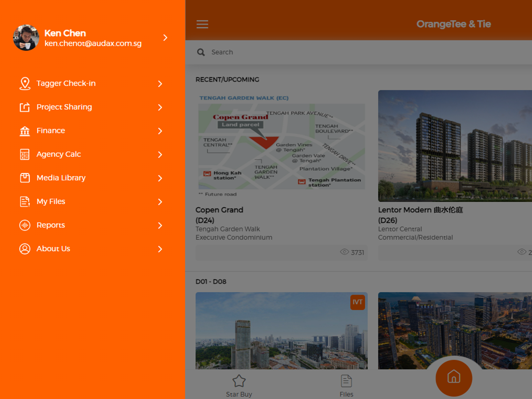Open the Copen Grand map thumbnail
This screenshot has width=532, height=399.
[x=281, y=146]
